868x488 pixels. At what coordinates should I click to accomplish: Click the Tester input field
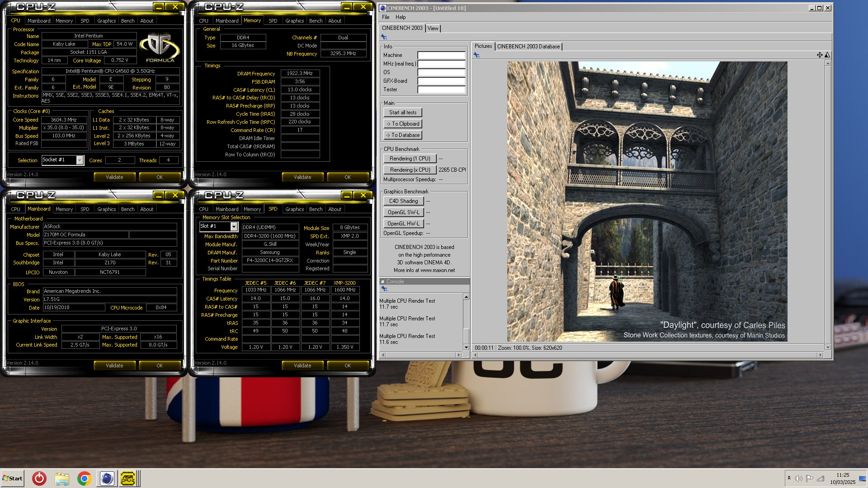(441, 89)
